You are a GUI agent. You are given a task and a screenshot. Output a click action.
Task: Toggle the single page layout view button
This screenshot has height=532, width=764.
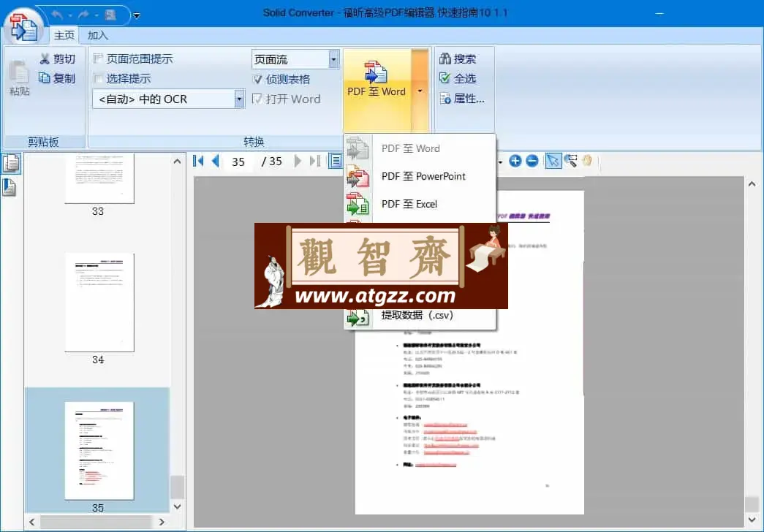(336, 161)
